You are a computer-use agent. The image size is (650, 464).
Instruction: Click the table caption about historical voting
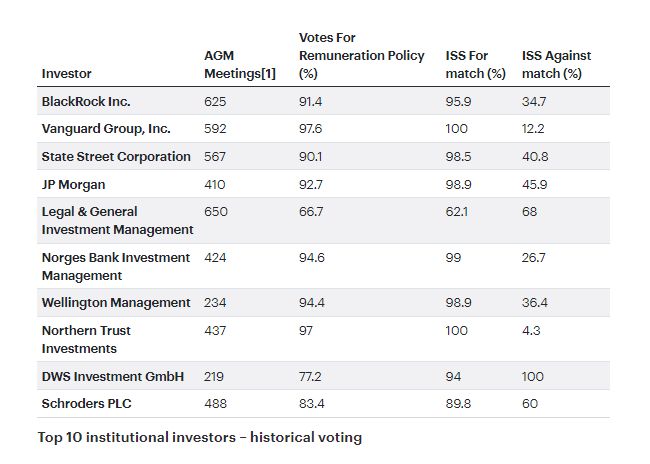(200, 437)
